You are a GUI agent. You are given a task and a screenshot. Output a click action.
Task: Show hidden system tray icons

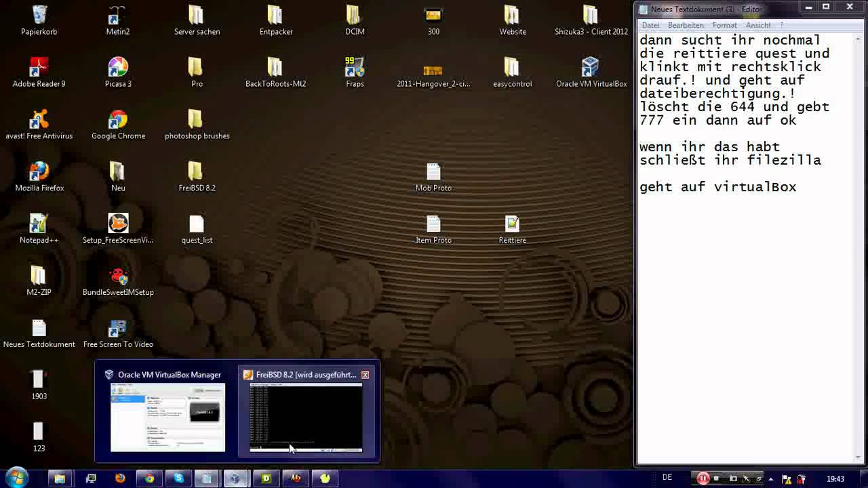pos(770,479)
